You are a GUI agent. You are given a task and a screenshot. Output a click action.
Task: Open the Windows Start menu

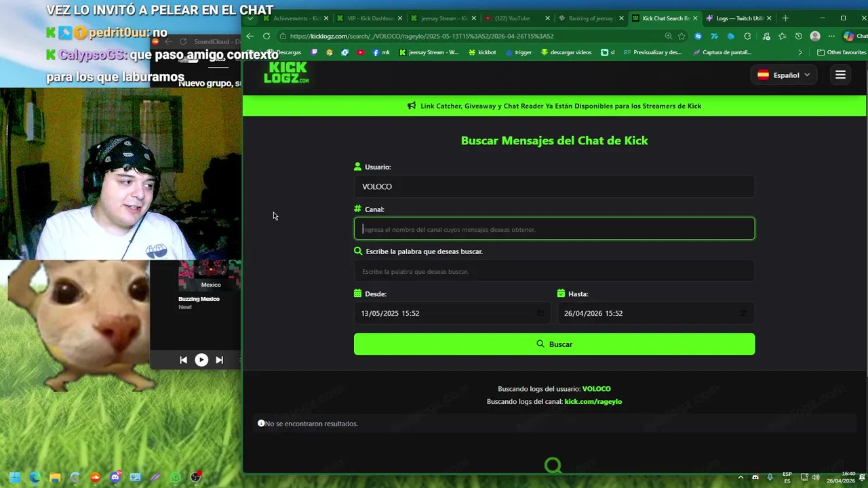click(15, 477)
